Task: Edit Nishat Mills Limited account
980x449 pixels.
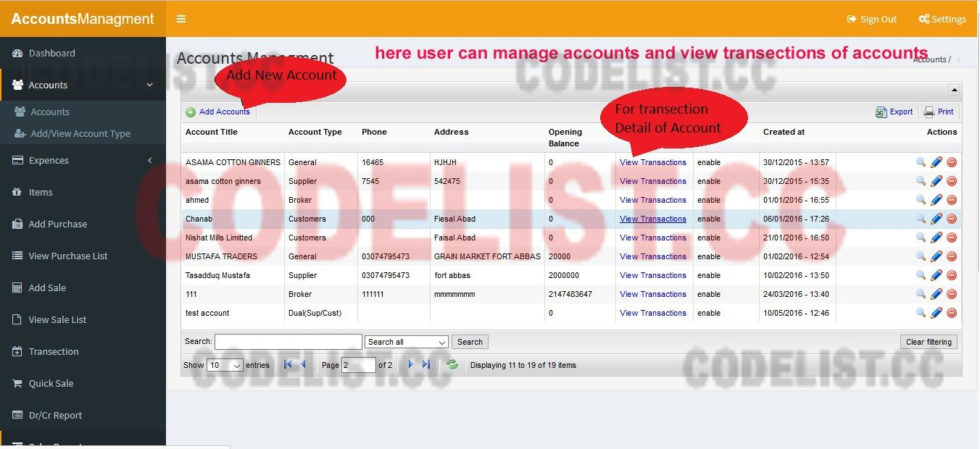Action: coord(937,238)
